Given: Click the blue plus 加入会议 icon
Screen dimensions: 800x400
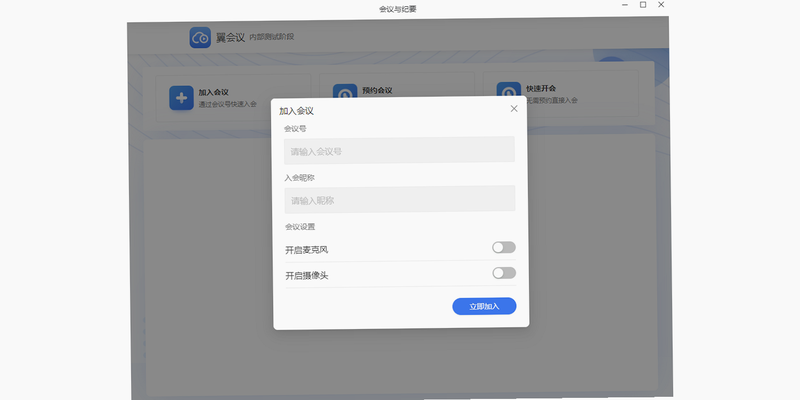Looking at the screenshot, I should (x=182, y=98).
